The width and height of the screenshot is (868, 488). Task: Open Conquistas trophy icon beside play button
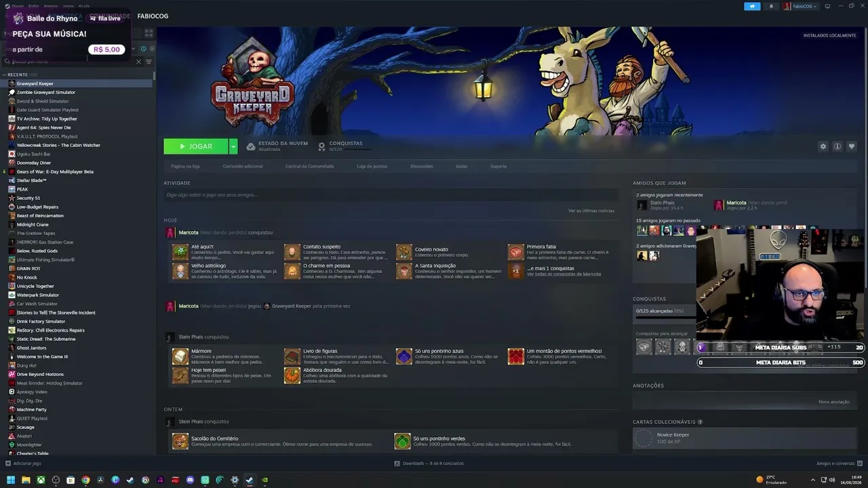tap(321, 146)
